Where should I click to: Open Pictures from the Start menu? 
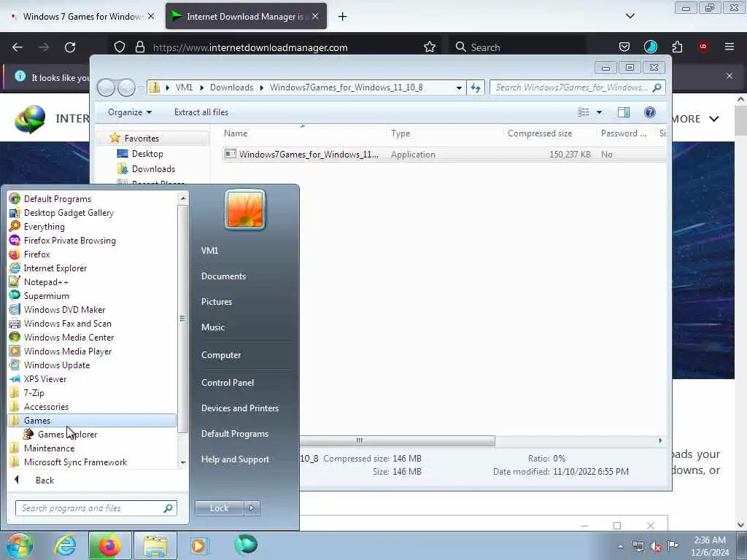click(x=217, y=302)
